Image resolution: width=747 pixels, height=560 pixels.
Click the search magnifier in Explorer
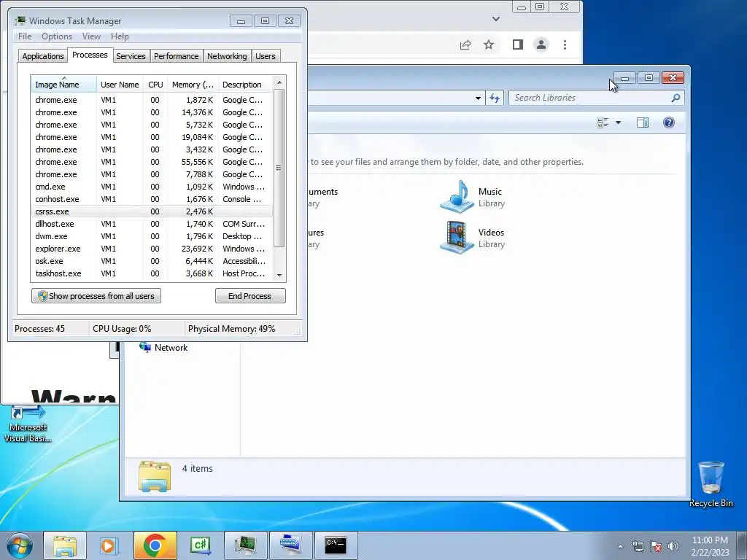tap(676, 98)
